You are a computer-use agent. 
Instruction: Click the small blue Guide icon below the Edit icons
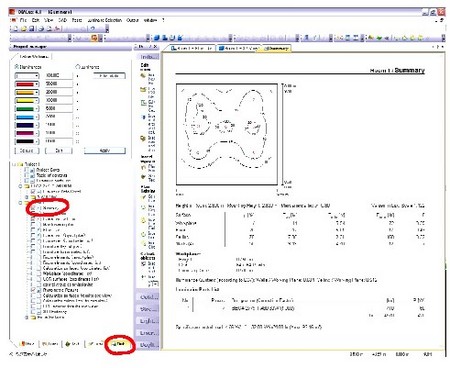pyautogui.click(x=144, y=117)
